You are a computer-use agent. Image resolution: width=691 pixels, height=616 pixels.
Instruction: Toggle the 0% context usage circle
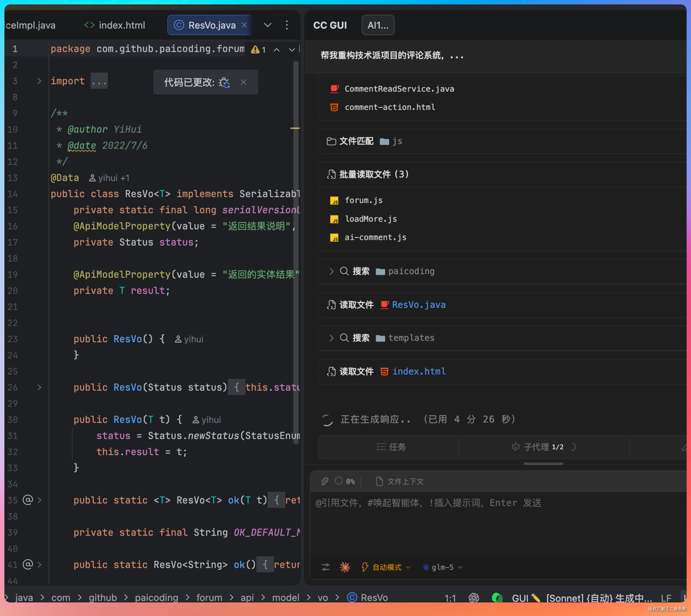coord(339,481)
